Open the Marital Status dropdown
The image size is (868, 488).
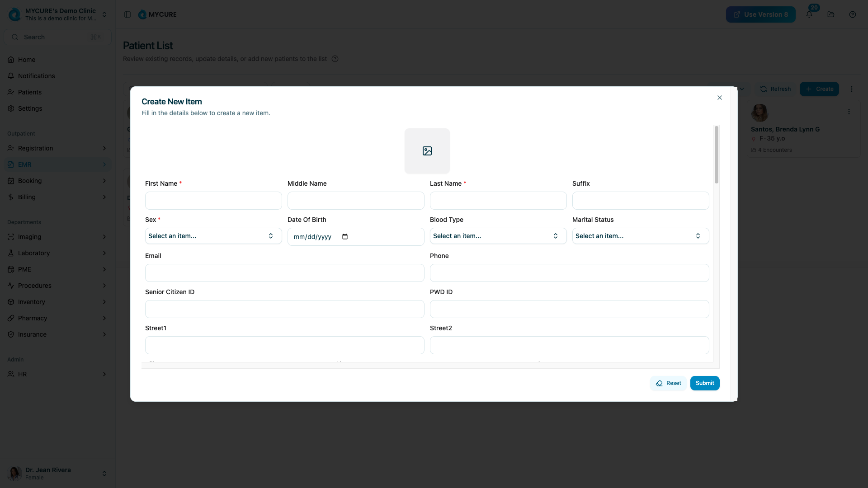[640, 236]
